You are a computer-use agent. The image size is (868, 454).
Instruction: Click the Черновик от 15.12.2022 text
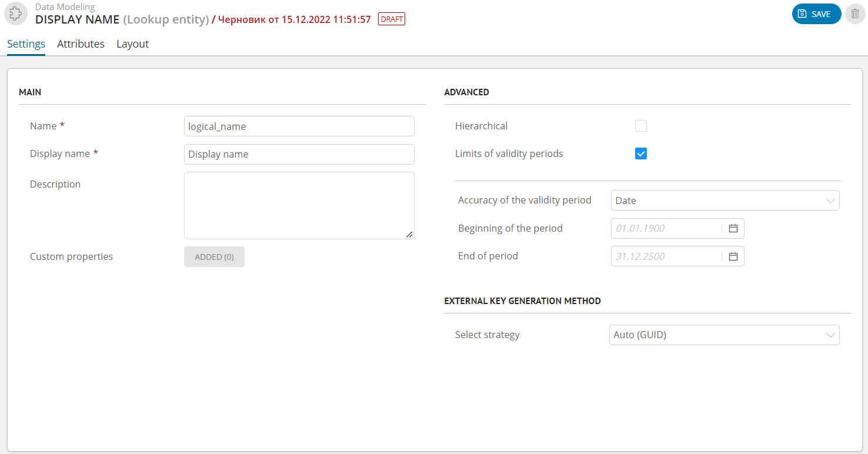[294, 19]
